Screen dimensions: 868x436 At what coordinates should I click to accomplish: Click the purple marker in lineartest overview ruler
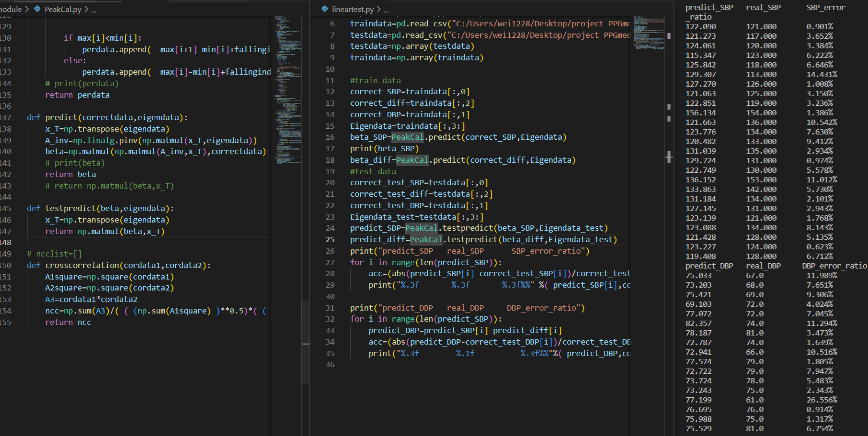click(669, 36)
